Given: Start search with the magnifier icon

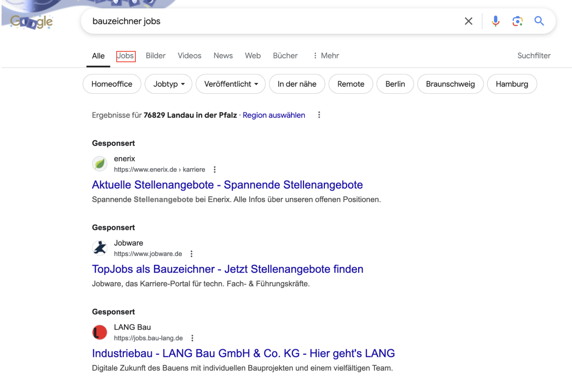Looking at the screenshot, I should coord(539,21).
